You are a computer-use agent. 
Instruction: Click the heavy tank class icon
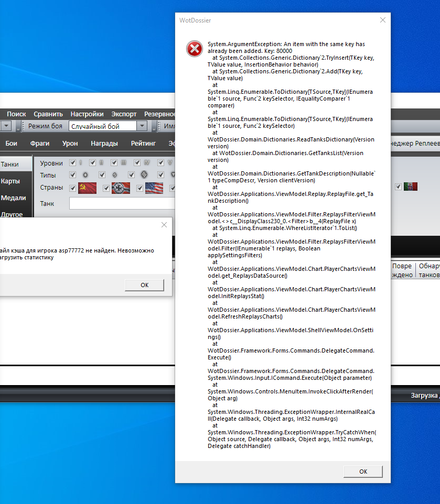[x=144, y=174]
